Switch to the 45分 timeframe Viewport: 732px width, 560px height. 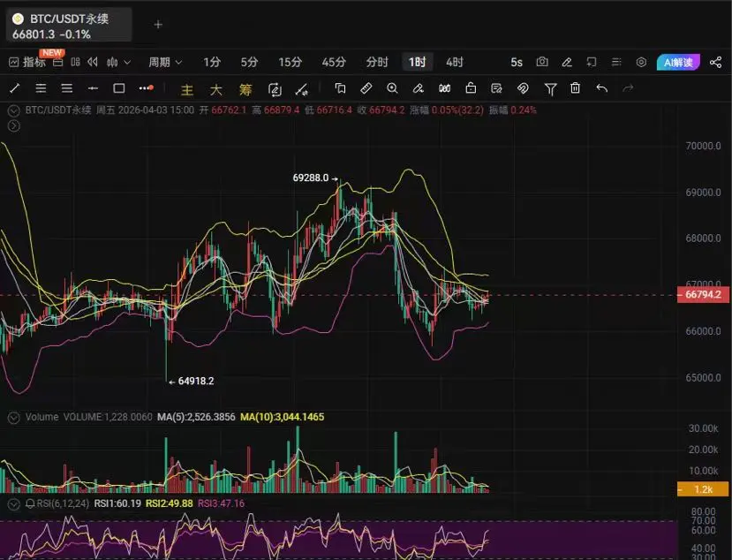[x=334, y=62]
